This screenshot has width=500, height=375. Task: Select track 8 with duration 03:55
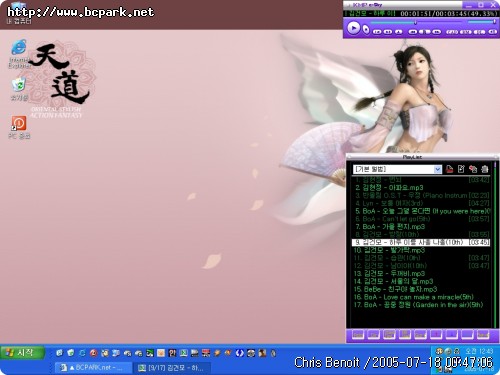click(x=421, y=234)
